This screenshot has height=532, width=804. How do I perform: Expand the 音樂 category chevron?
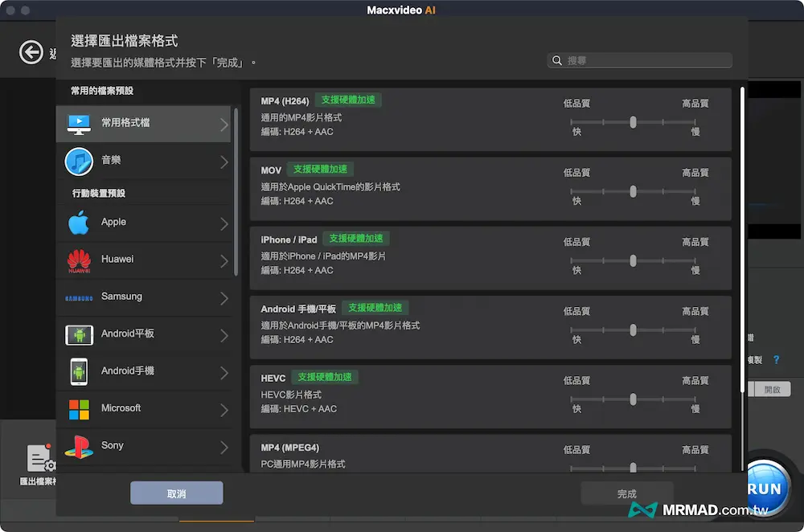pos(224,162)
